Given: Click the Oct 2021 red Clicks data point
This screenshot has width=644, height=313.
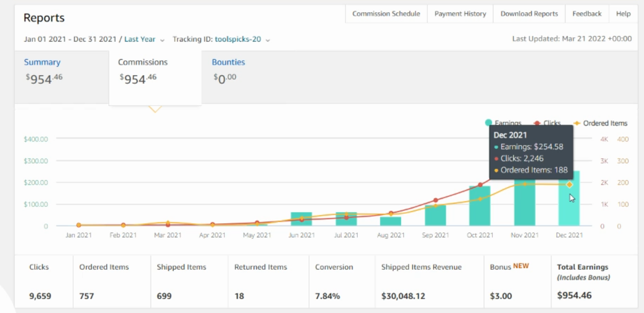Looking at the screenshot, I should pos(480,185).
